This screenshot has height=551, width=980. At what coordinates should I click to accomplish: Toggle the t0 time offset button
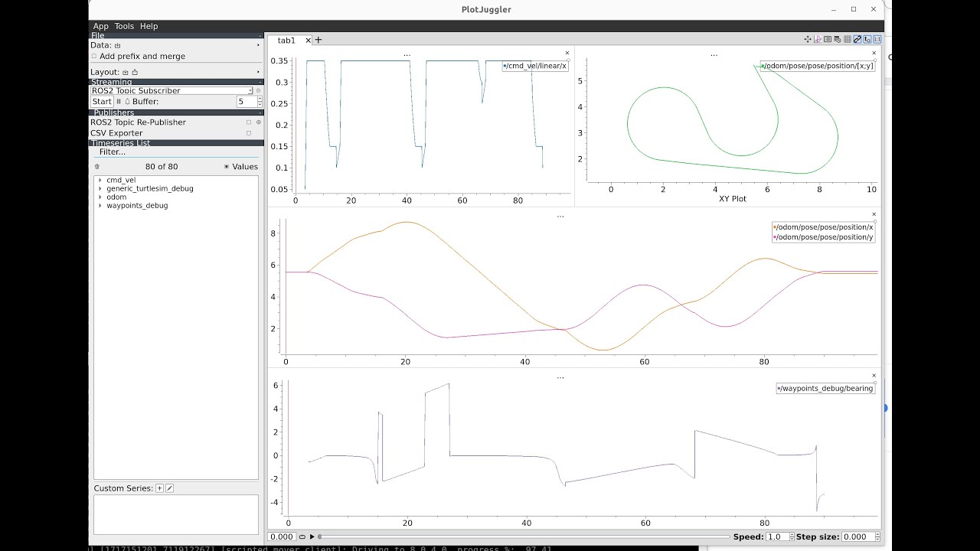[x=867, y=39]
